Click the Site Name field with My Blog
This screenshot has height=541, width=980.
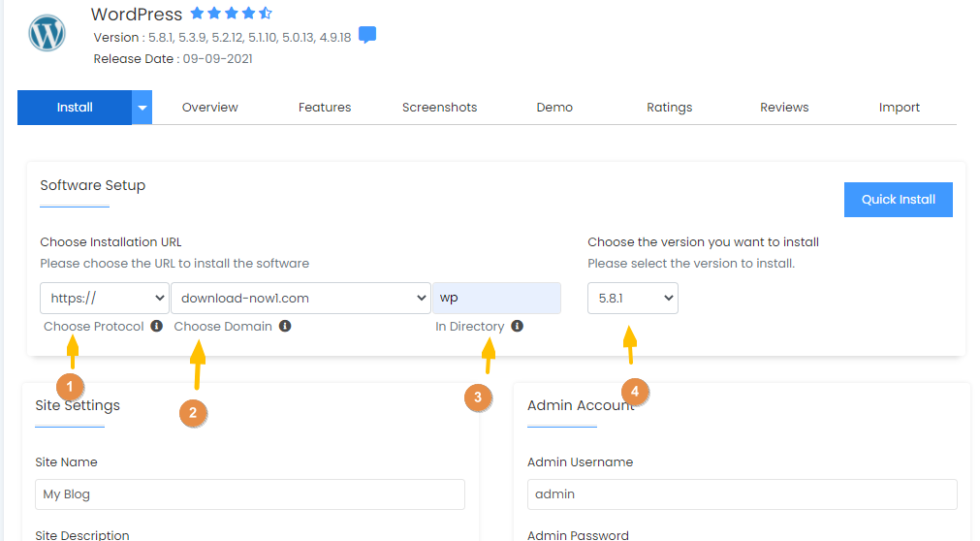click(x=250, y=494)
